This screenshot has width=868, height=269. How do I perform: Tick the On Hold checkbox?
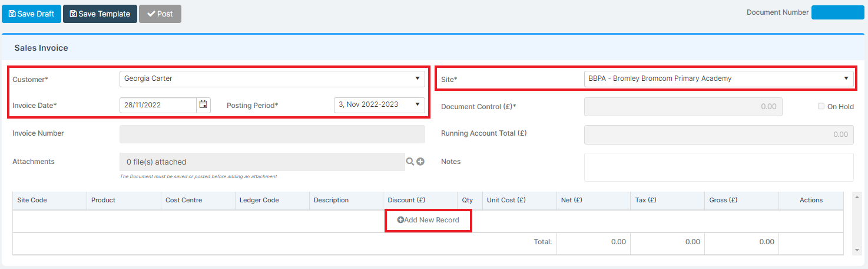coord(821,106)
